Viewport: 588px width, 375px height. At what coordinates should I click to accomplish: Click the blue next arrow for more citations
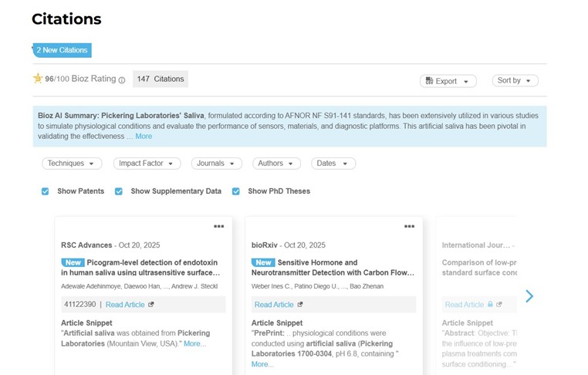pos(529,296)
